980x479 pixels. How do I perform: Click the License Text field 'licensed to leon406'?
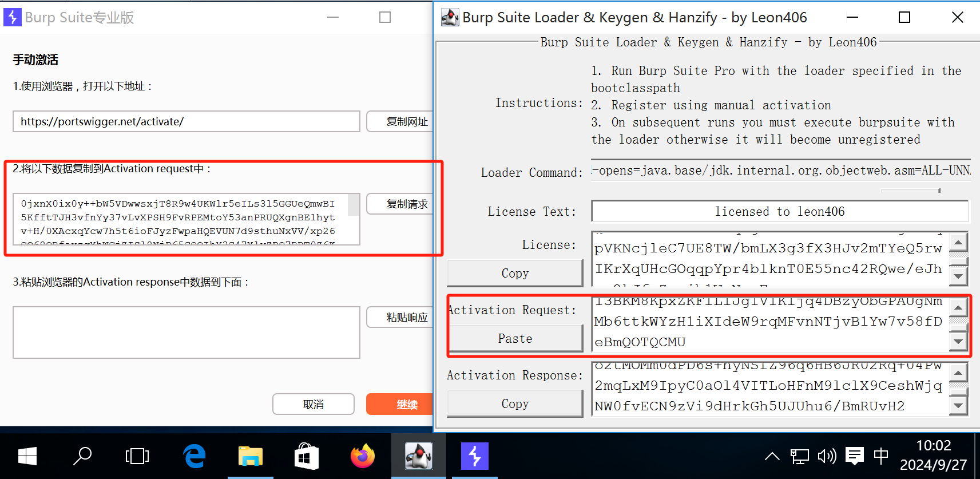coord(780,211)
